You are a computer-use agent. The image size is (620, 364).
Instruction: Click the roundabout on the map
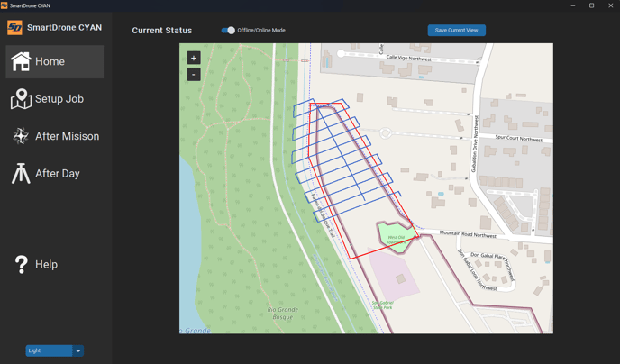coord(386,132)
